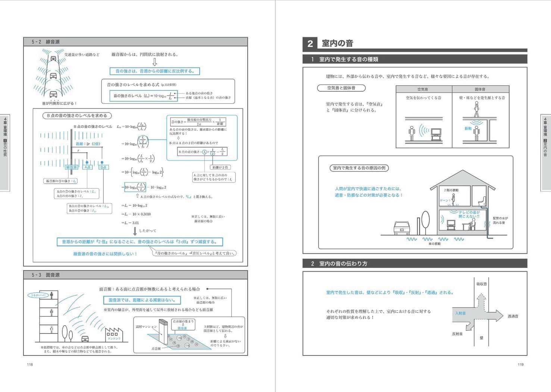
Task: Open the 室内の音の伝わり方 heading
Action: (415, 263)
